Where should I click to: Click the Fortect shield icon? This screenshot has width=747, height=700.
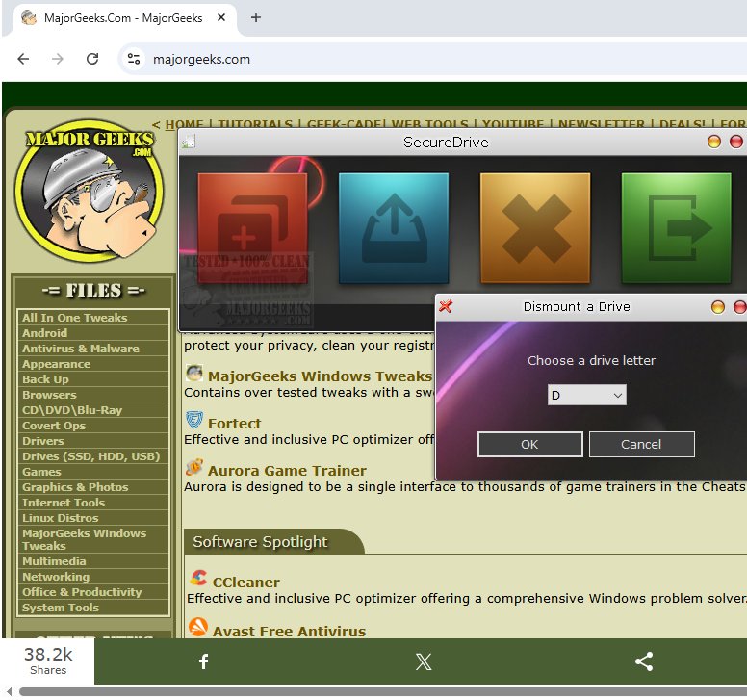tap(193, 420)
